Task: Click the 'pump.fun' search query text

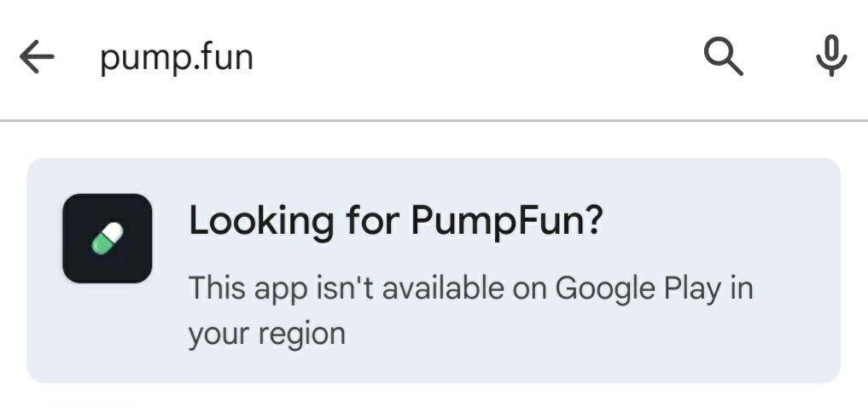Action: click(x=177, y=58)
